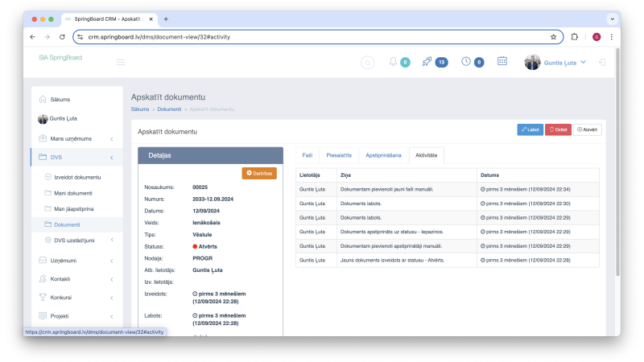Click the Aizvērt button
Viewport: 644px width, 362px height.
click(x=587, y=130)
